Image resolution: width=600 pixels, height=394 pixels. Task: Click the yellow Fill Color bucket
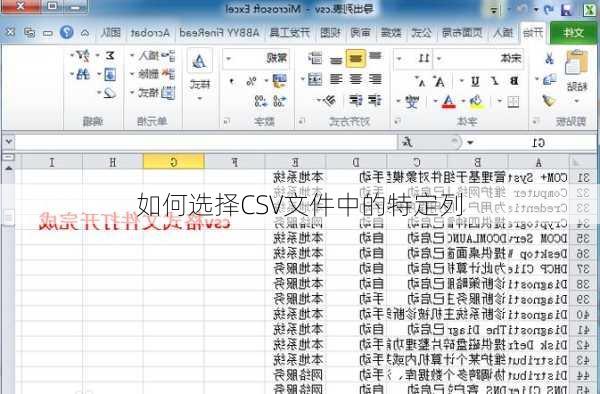pyautogui.click(x=476, y=101)
